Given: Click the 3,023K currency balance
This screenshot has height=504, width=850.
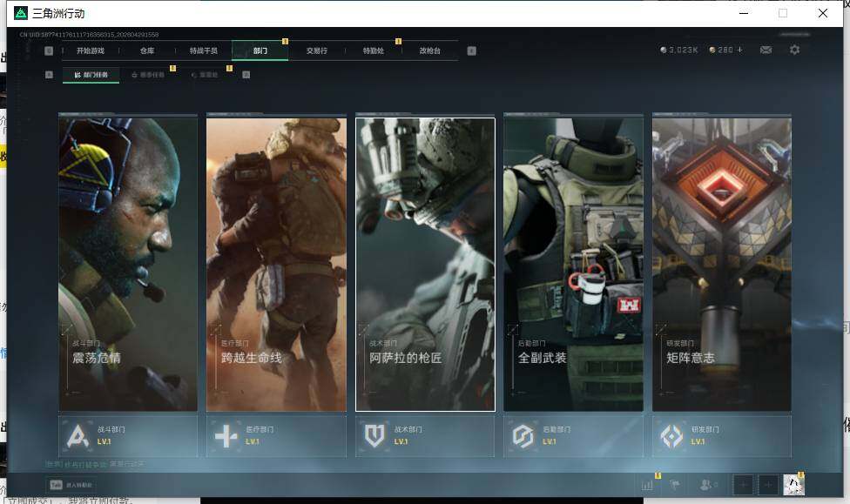Looking at the screenshot, I should tap(678, 50).
